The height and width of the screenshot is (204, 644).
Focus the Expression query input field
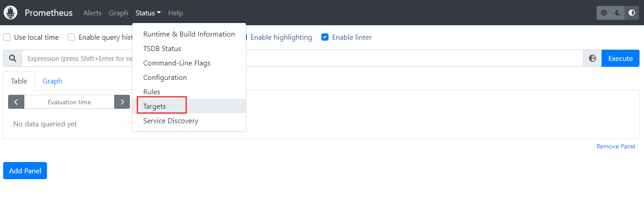coord(302,58)
